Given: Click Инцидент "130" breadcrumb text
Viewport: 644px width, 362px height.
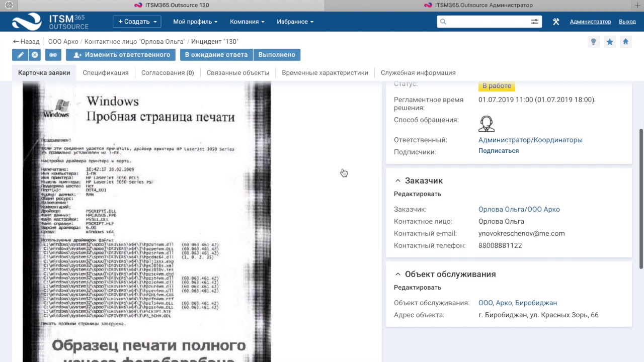Looking at the screenshot, I should [215, 42].
